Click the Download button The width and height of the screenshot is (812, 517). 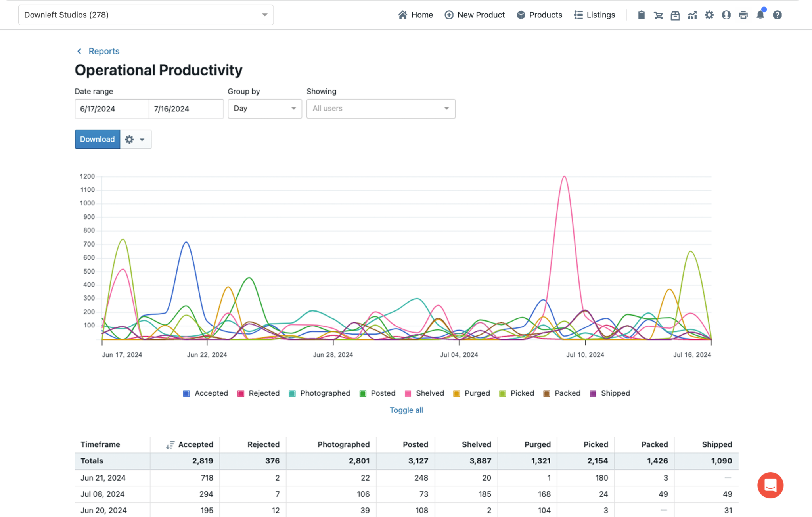point(97,139)
